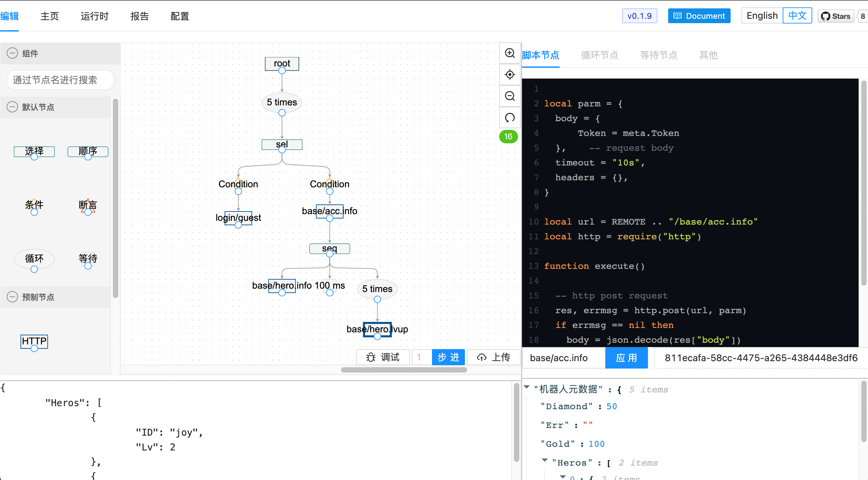
Task: Click the "Lv": 2 line in output
Action: pos(155,447)
